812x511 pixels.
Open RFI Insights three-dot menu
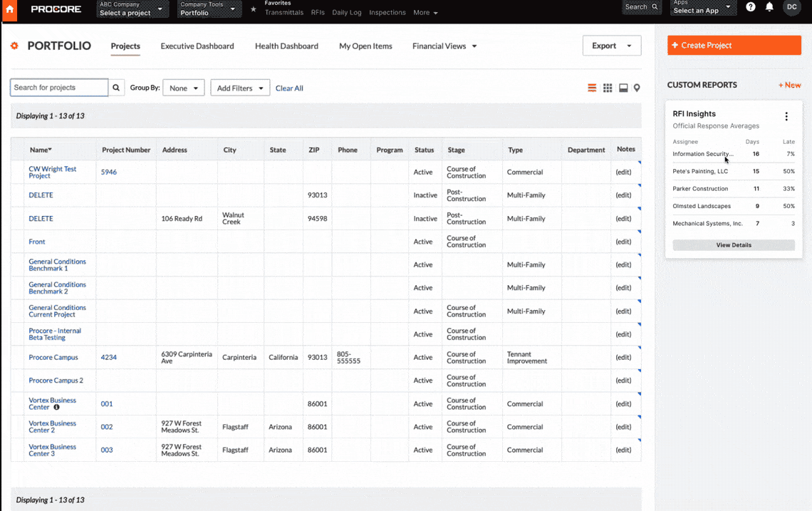786,117
